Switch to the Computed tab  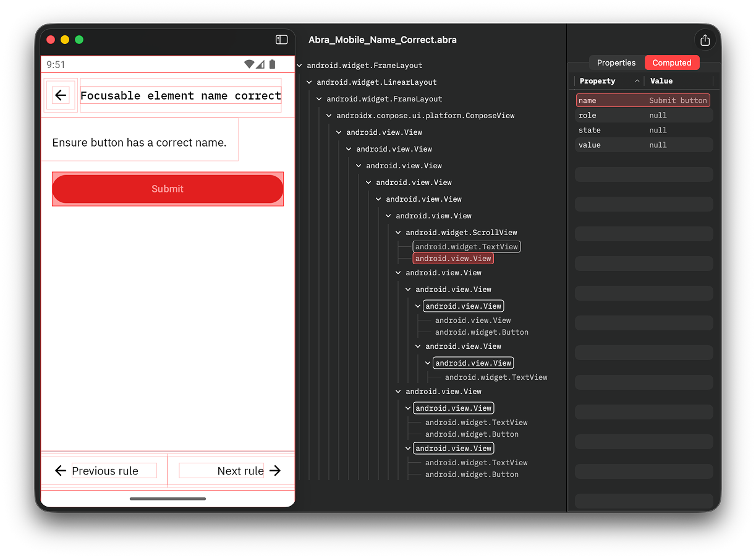point(672,62)
